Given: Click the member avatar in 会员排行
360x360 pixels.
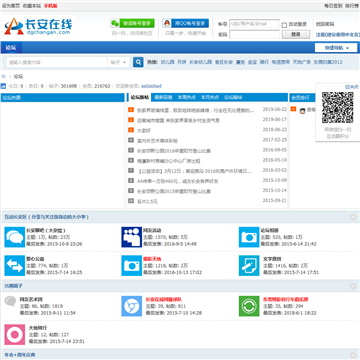Looking at the screenshot, I should pyautogui.click(x=303, y=111).
